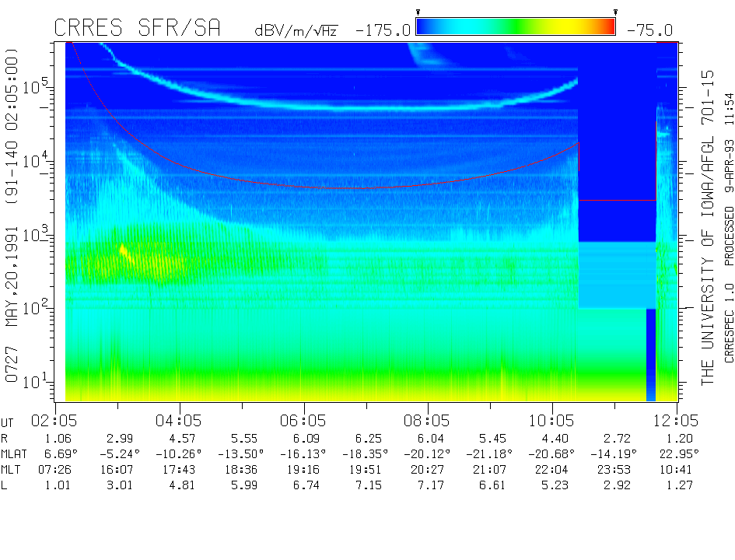
Task: Click the 02:05 UT time label
Action: pyautogui.click(x=54, y=421)
